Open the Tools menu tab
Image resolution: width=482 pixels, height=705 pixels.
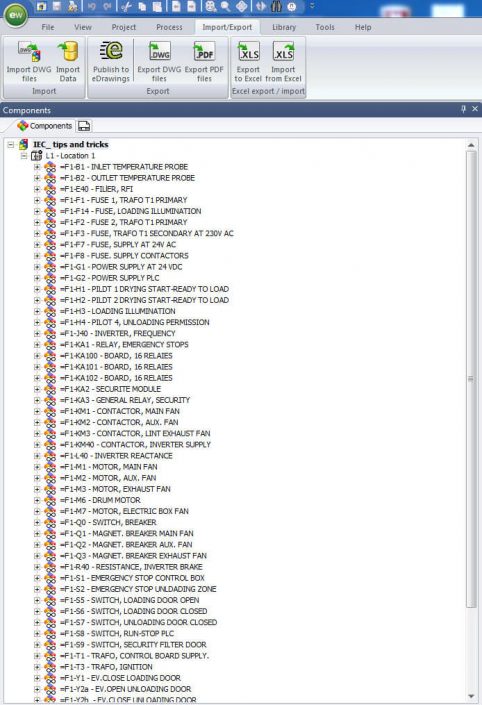[325, 27]
